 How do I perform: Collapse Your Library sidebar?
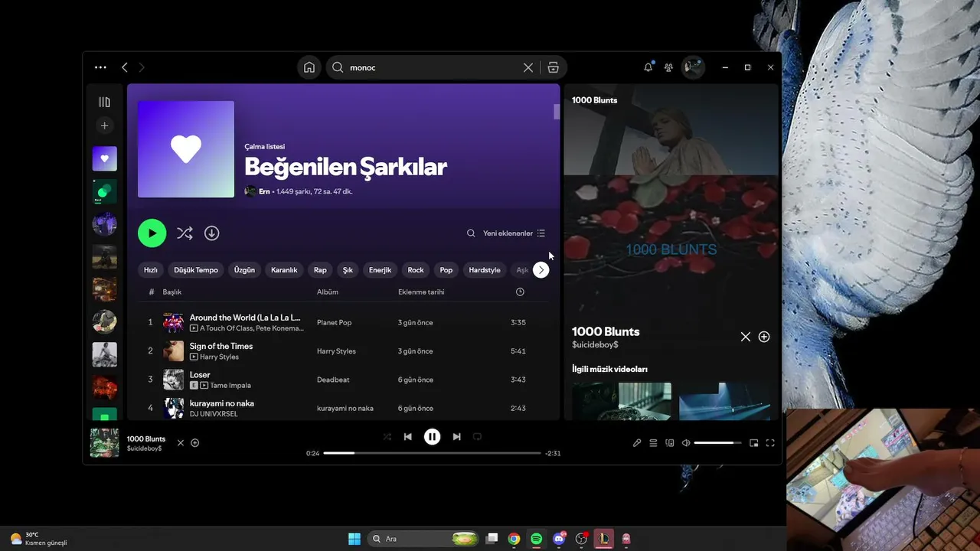105,102
